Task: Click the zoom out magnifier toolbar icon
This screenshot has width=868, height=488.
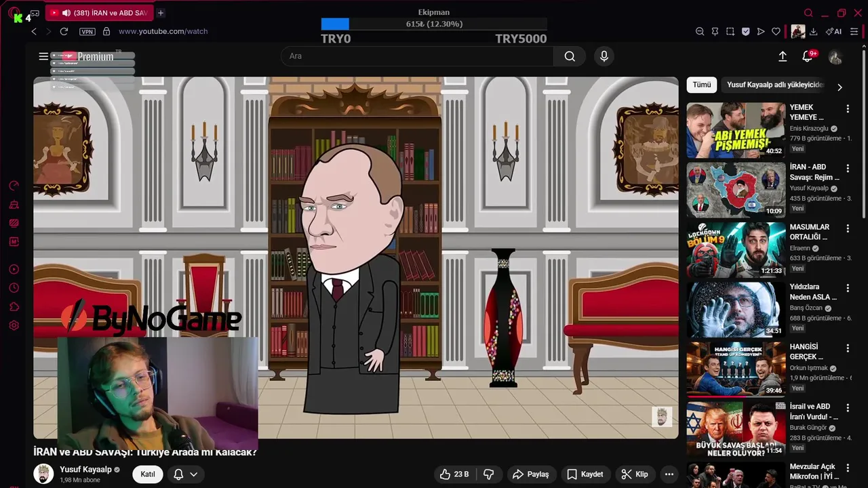Action: (x=700, y=31)
